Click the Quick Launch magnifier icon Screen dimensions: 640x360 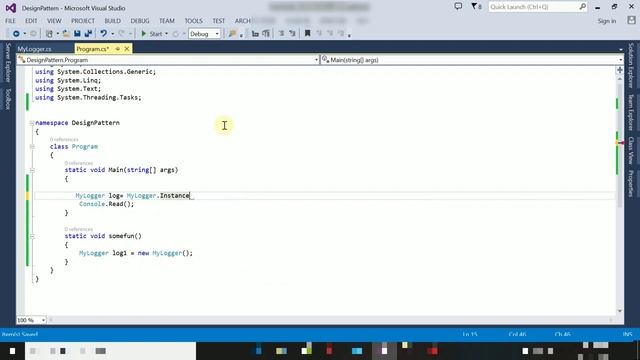(582, 7)
